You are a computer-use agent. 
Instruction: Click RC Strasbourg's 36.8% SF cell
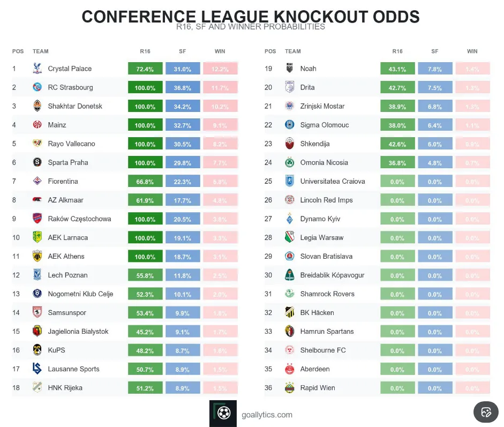183,88
